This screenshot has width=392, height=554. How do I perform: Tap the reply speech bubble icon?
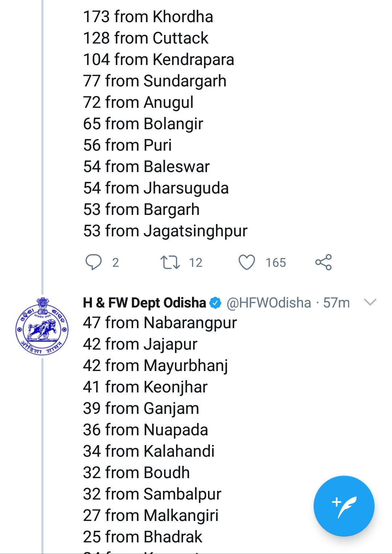pyautogui.click(x=93, y=262)
